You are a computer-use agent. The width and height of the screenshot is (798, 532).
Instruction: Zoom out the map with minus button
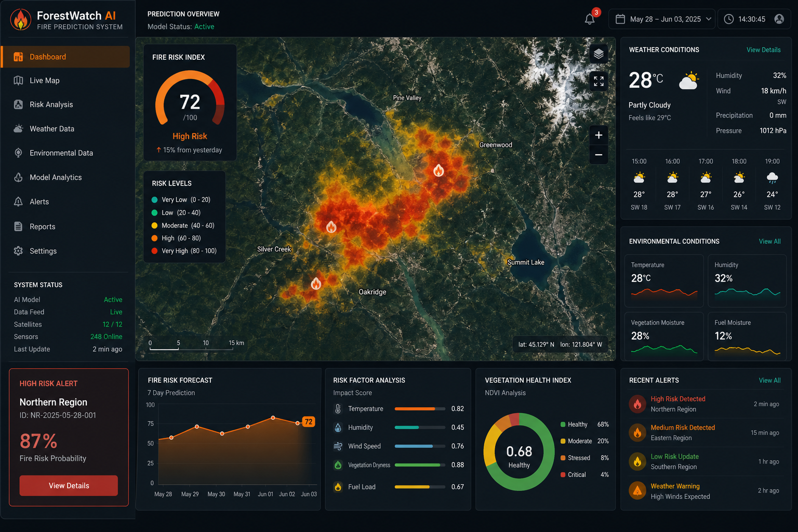598,155
